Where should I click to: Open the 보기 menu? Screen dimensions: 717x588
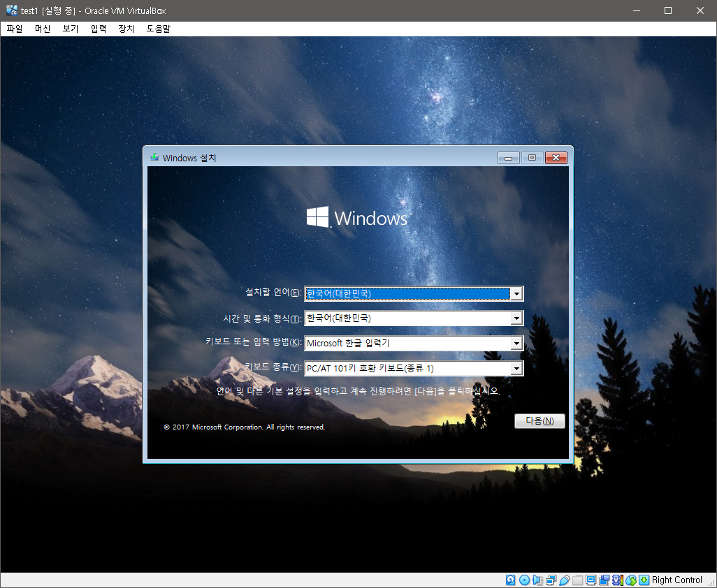pyautogui.click(x=71, y=29)
